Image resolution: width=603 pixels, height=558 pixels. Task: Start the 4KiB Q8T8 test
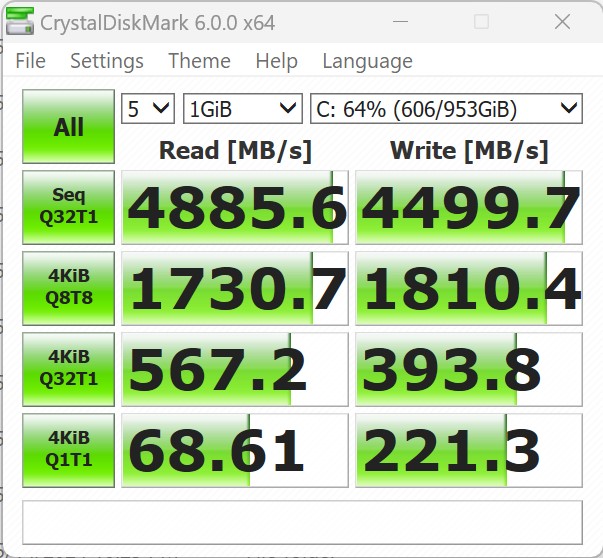[68, 288]
